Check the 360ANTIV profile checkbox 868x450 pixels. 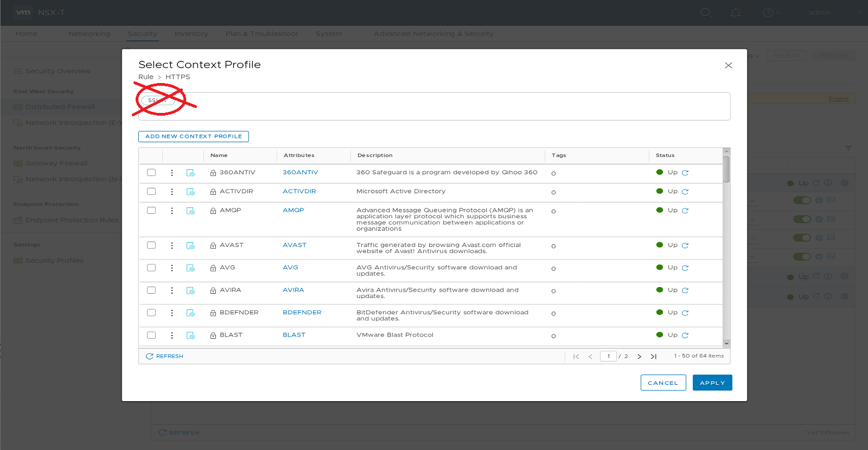click(151, 173)
